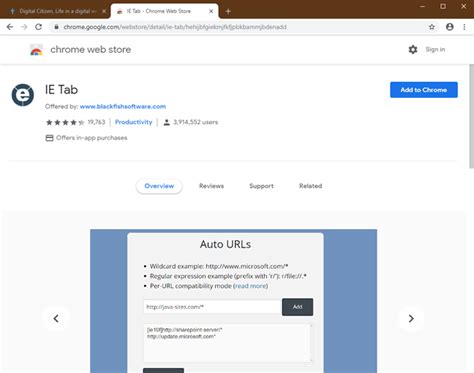
Task: Open the Chrome three-dot menu
Action: pyautogui.click(x=464, y=27)
